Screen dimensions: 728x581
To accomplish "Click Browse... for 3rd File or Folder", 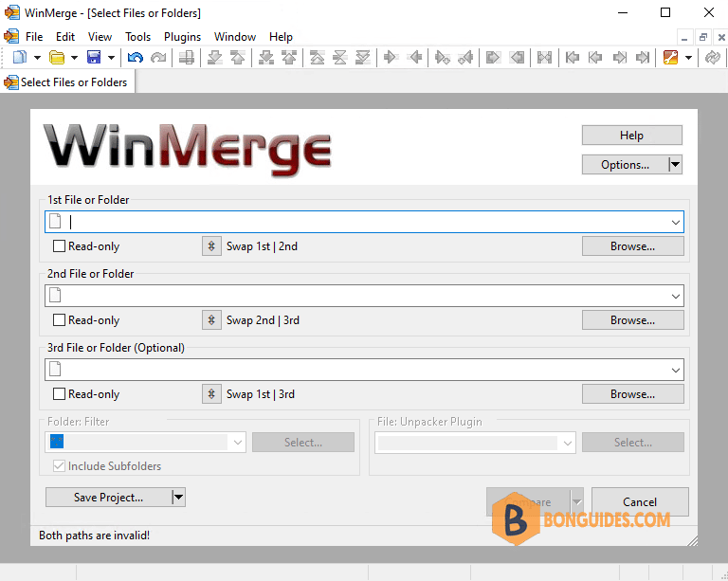I will (633, 394).
